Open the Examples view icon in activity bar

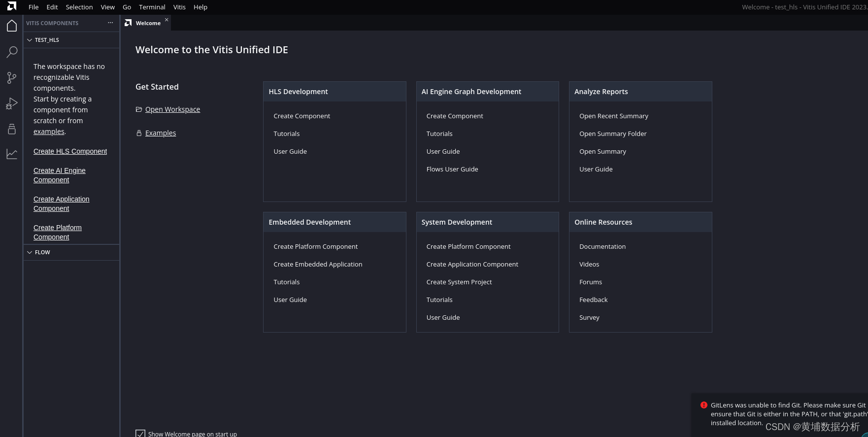pos(12,129)
